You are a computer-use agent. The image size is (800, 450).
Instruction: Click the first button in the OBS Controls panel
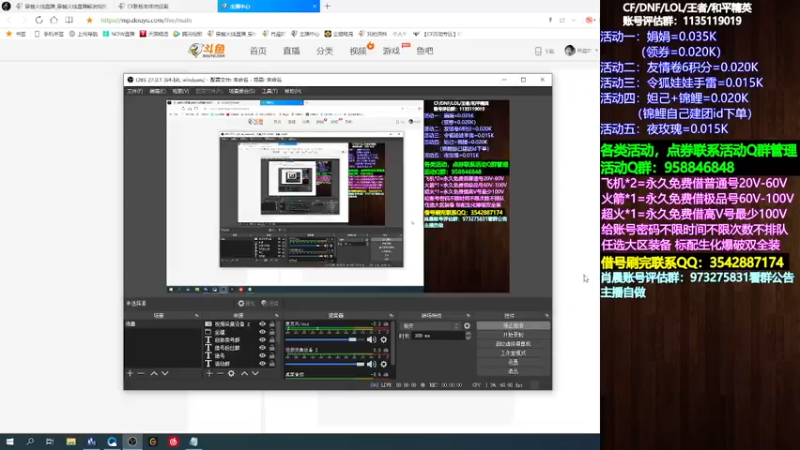tap(513, 326)
